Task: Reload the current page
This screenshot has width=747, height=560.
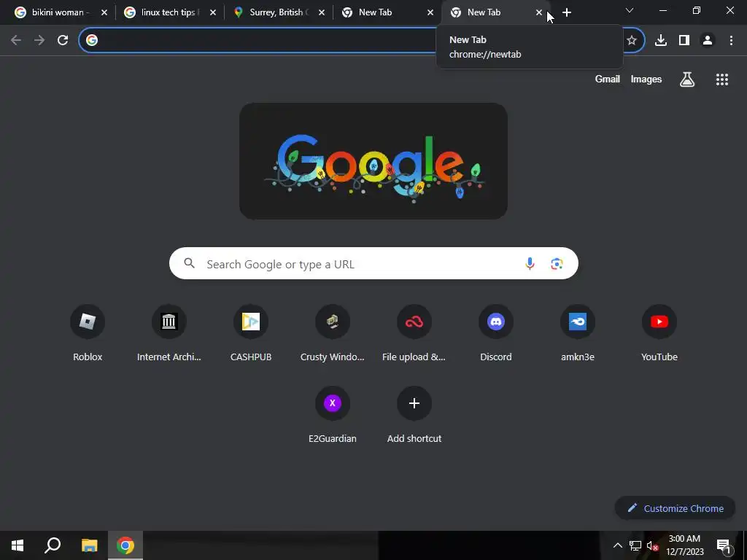Action: coord(63,41)
